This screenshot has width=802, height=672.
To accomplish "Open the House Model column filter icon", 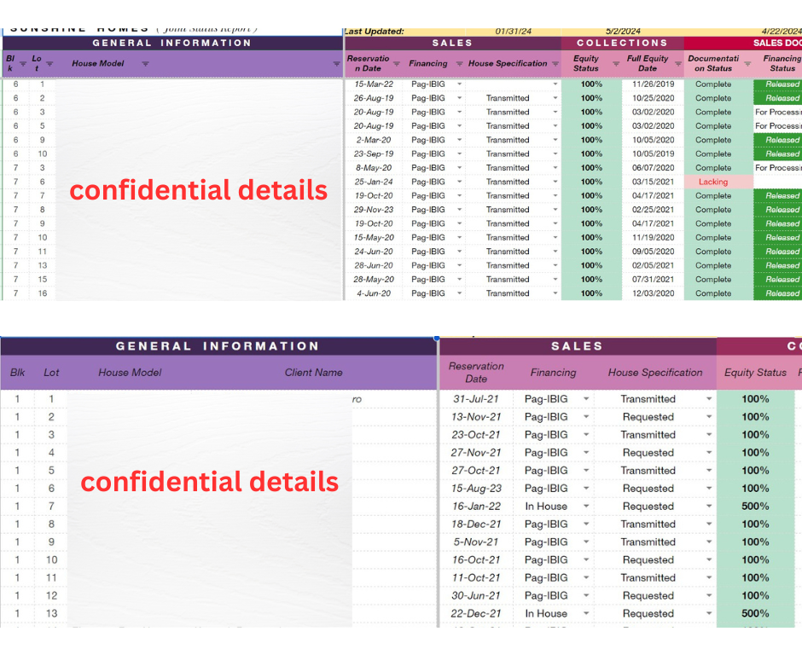I will 145,63.
